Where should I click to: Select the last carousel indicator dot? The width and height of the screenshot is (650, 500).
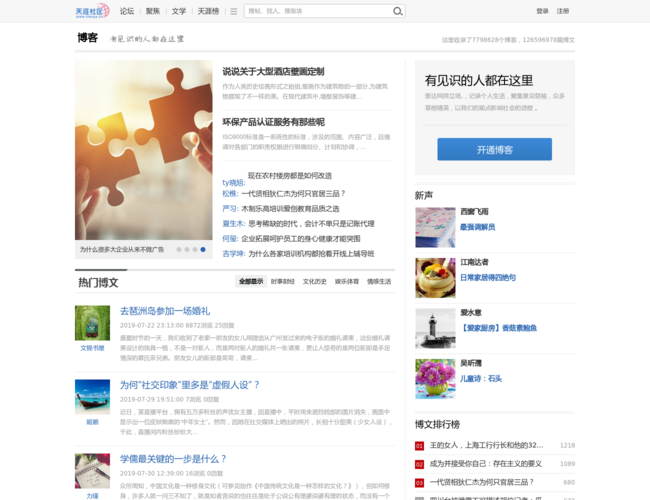203,249
